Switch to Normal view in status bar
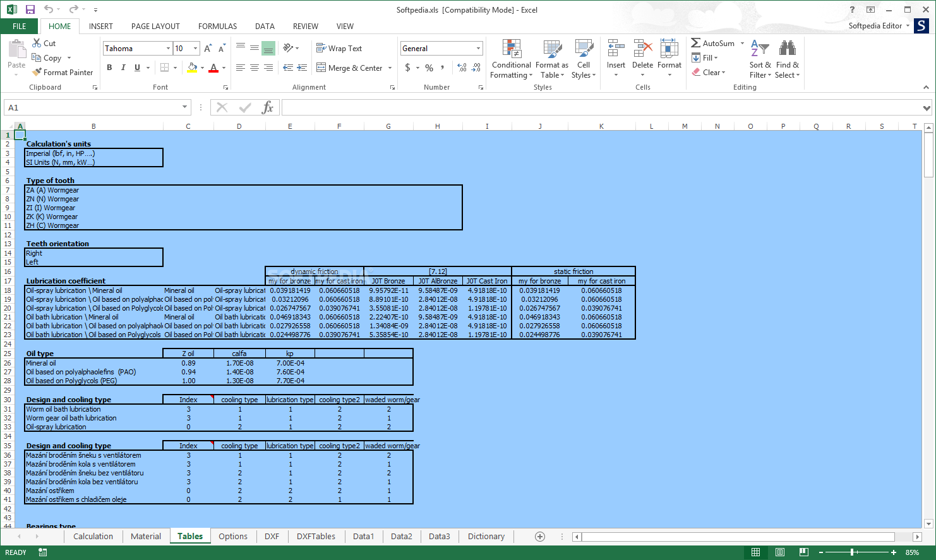936x560 pixels. click(x=755, y=552)
